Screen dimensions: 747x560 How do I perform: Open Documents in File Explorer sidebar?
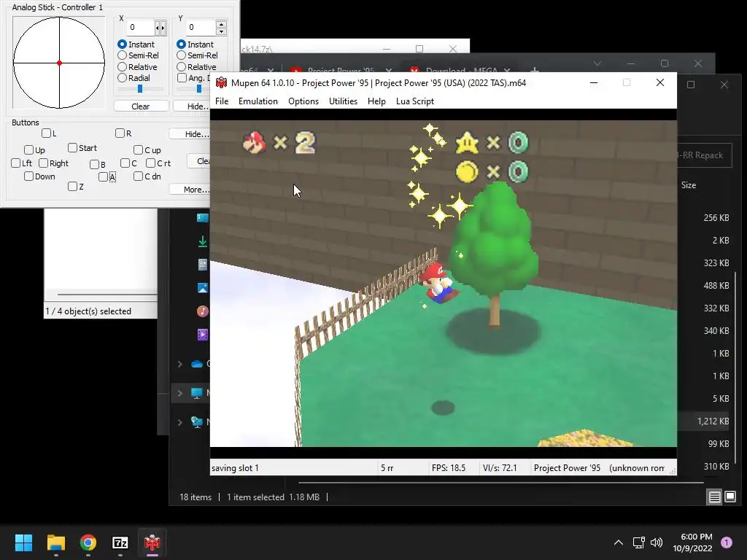coord(203,265)
